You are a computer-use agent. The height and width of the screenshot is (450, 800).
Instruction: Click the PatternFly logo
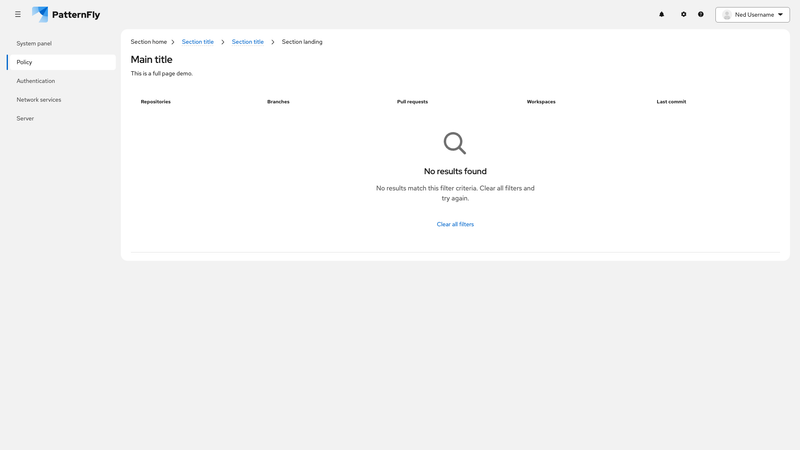point(66,14)
